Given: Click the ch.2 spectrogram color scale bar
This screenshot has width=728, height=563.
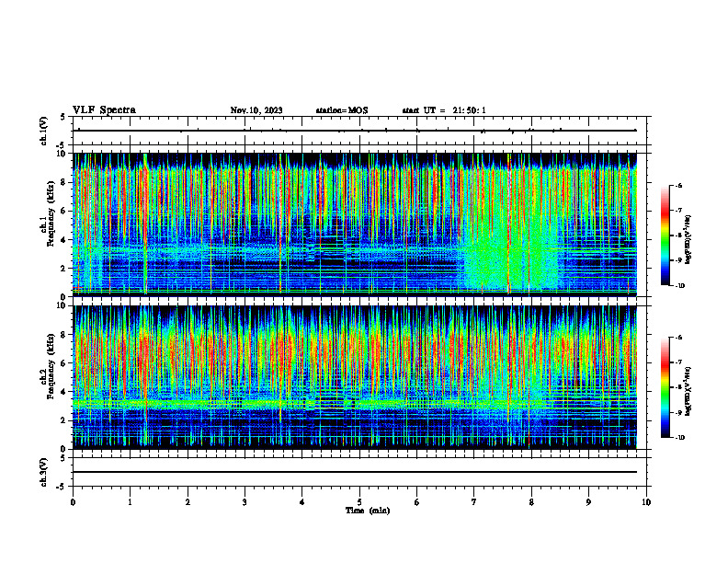Looking at the screenshot, I should coord(665,387).
